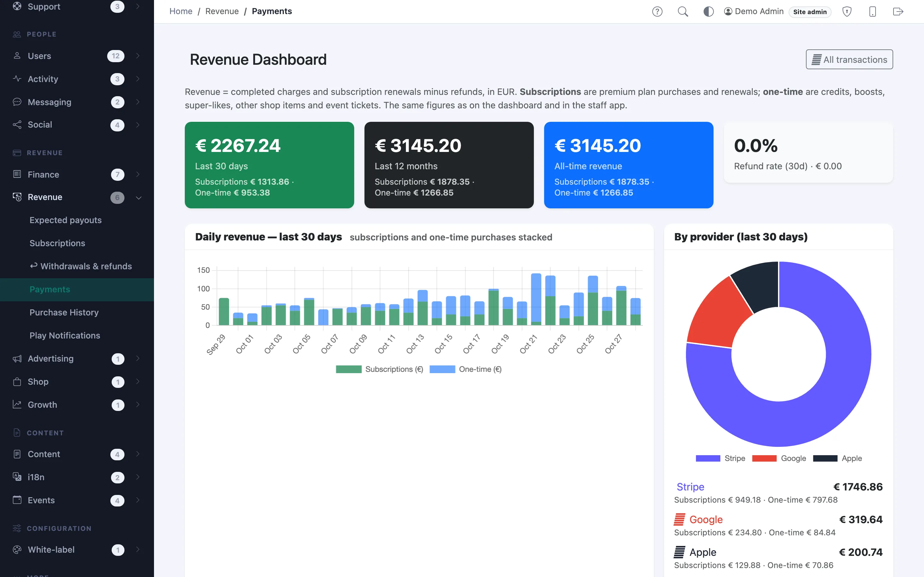924x577 pixels.
Task: Select Withdrawals & refunds menu item
Action: click(x=81, y=266)
